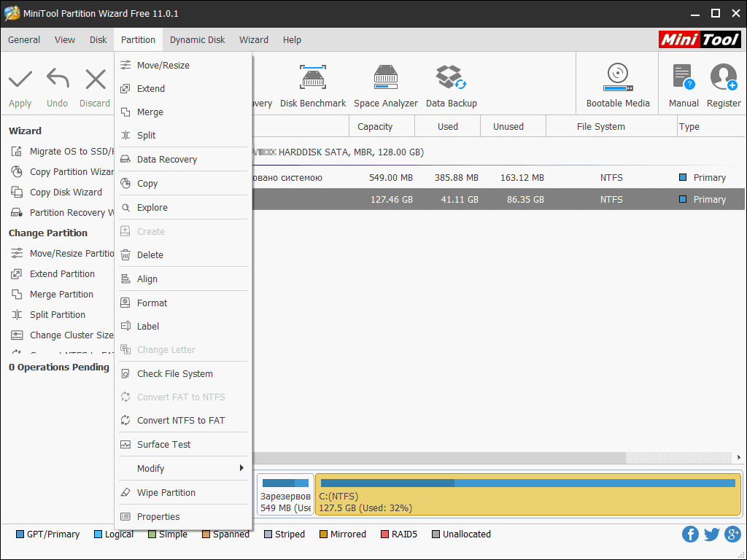Click Migrate OS to SSD wizard icon
The height and width of the screenshot is (560, 747).
tap(17, 152)
